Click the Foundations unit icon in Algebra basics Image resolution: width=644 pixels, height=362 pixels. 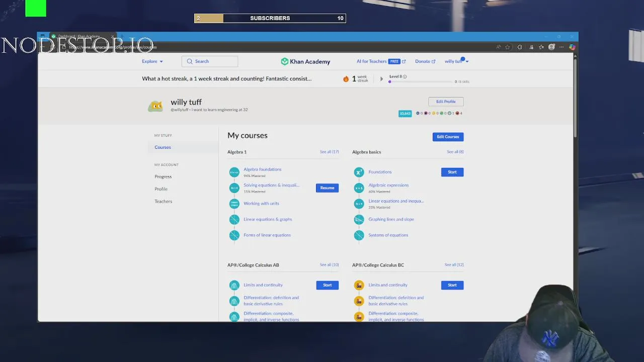[359, 172]
